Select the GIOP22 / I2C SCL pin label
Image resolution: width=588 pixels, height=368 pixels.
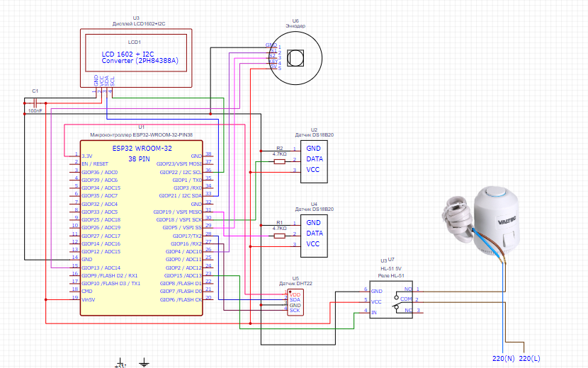click(x=181, y=173)
